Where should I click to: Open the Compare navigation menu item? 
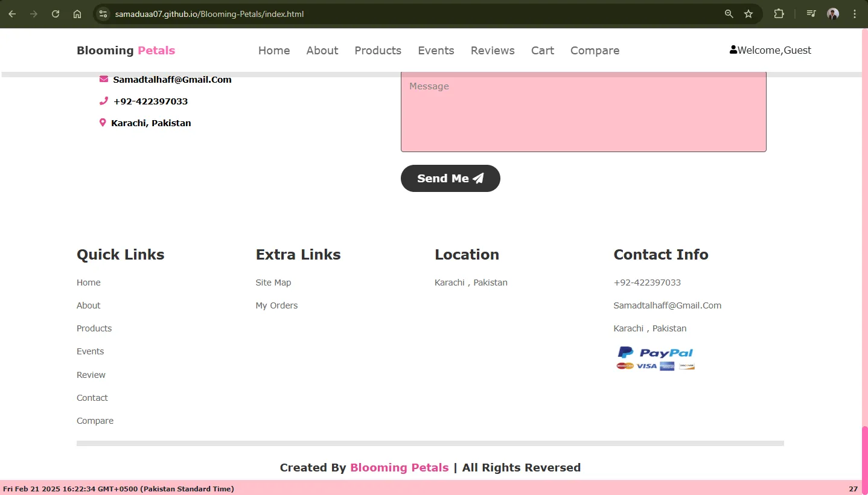[x=595, y=51]
